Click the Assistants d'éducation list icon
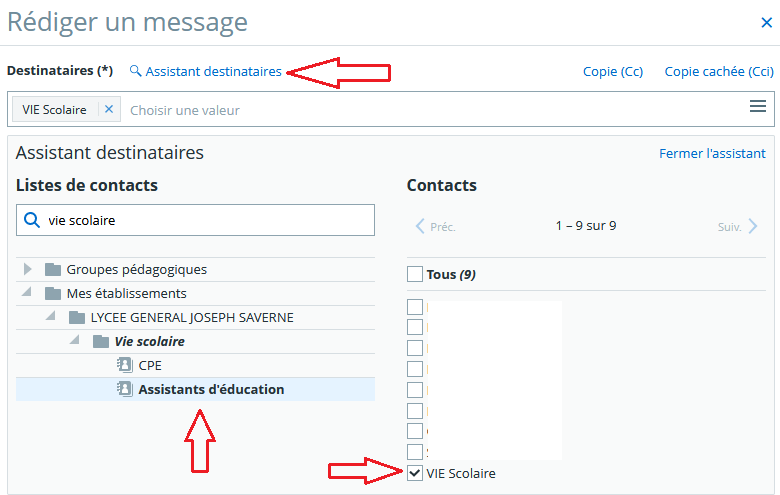Image resolution: width=780 pixels, height=495 pixels. point(125,389)
